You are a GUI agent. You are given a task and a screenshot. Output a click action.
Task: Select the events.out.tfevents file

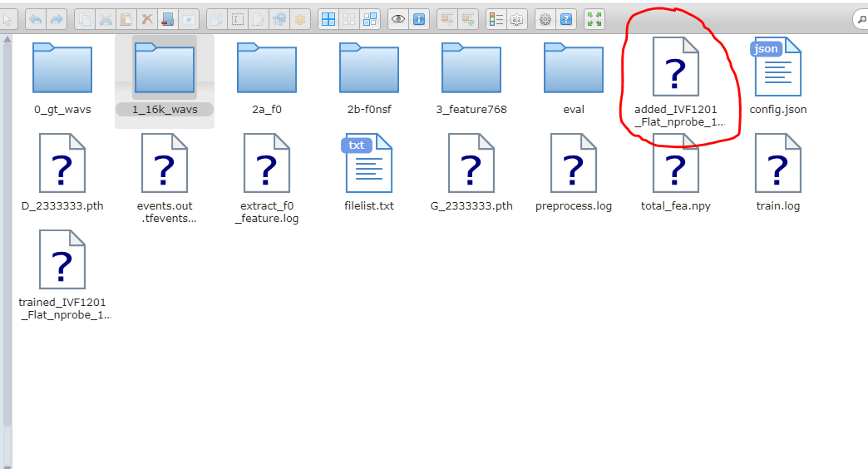165,178
